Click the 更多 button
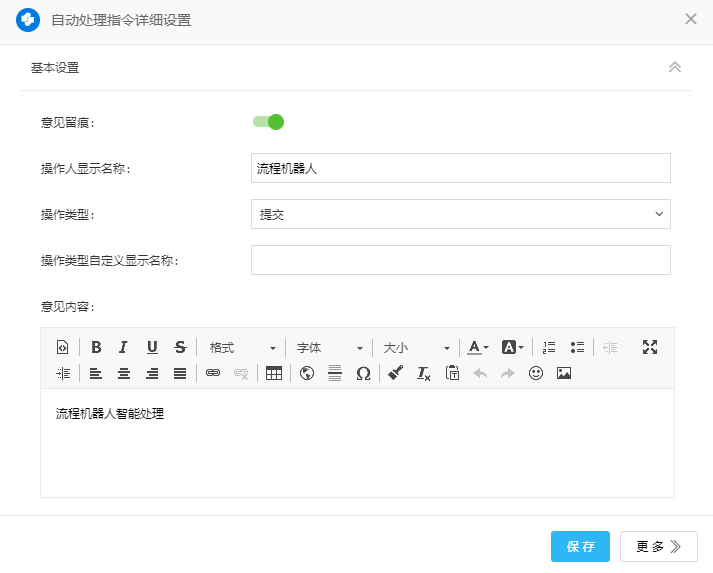Viewport: 713px width, 573px height. click(658, 546)
